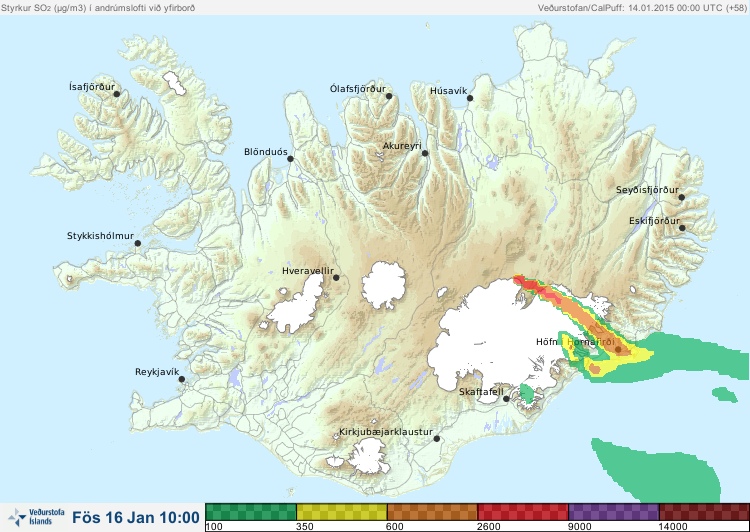The image size is (750, 532).
Task: Select the Skaftafell label
Action: (x=481, y=392)
